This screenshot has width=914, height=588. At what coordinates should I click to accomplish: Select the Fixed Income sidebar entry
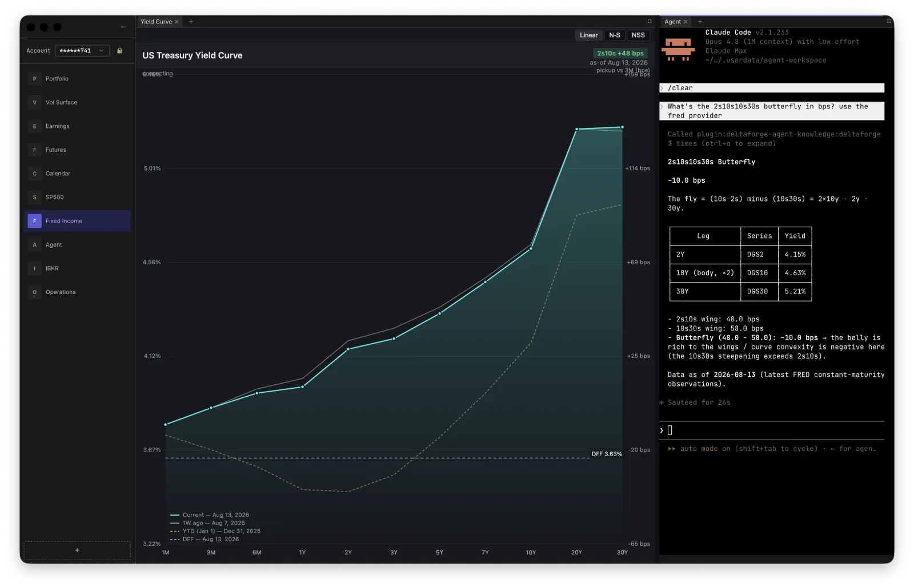click(78, 221)
